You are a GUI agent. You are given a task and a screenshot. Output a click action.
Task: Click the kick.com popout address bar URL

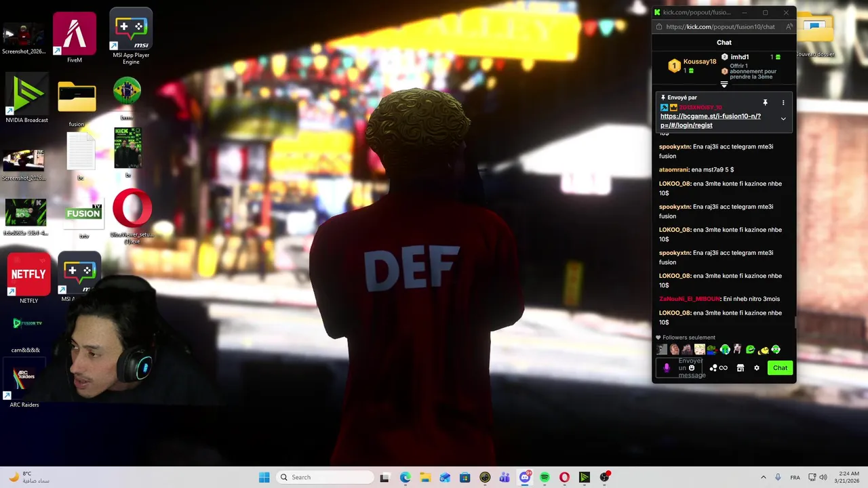coord(720,27)
